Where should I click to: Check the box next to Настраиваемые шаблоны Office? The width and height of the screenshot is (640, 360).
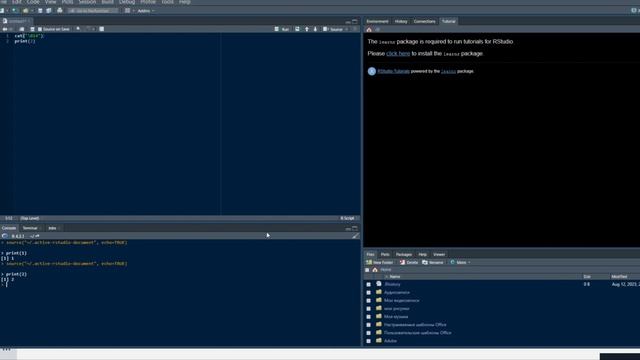point(369,325)
